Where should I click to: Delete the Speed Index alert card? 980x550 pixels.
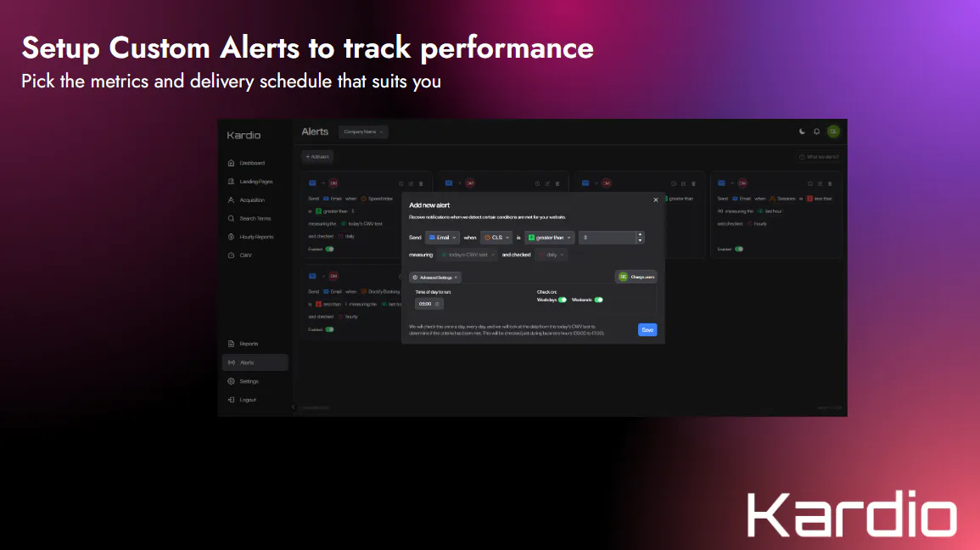coord(421,183)
